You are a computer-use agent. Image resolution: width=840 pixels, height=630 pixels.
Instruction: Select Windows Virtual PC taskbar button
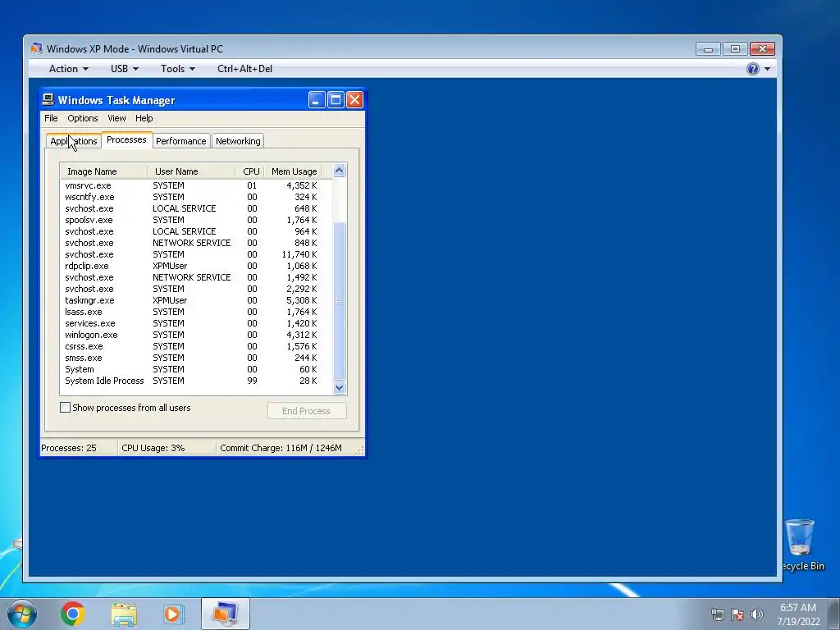(x=226, y=614)
